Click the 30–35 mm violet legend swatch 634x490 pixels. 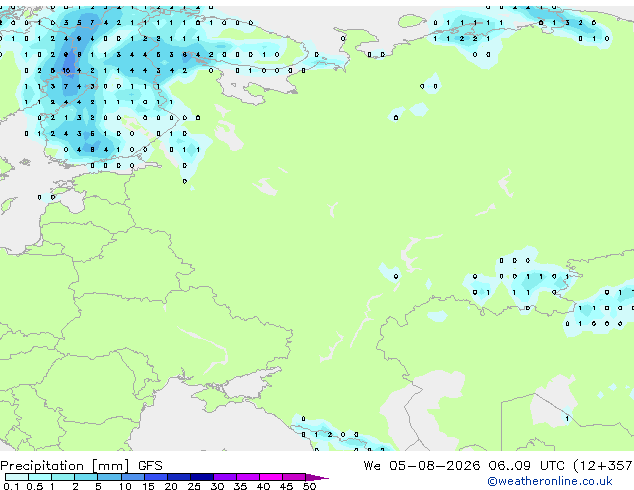pyautogui.click(x=224, y=477)
